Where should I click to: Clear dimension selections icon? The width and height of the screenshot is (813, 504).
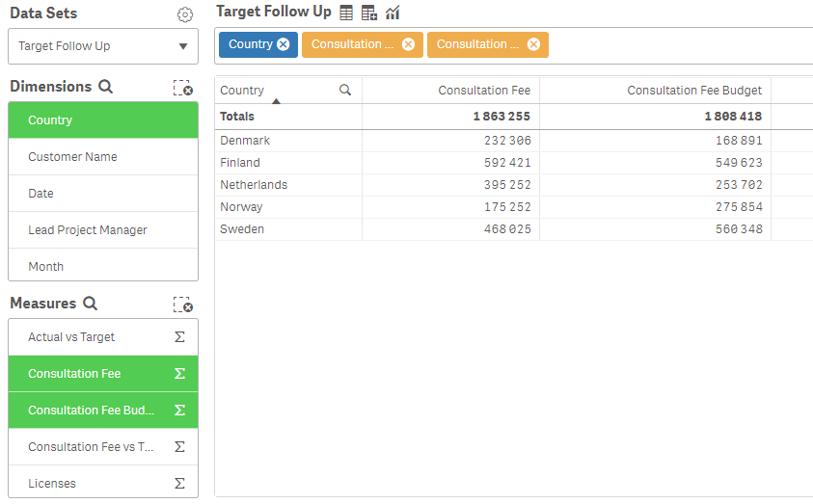coord(183,88)
